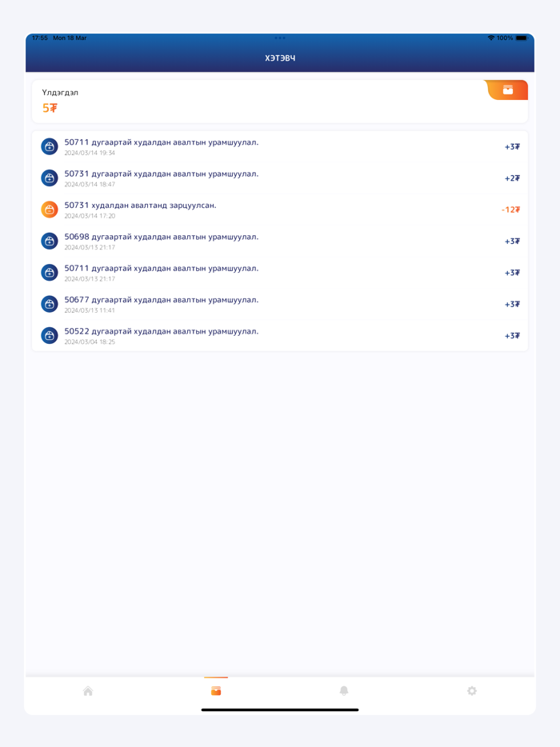Open the Home tab via house icon

tap(88, 691)
